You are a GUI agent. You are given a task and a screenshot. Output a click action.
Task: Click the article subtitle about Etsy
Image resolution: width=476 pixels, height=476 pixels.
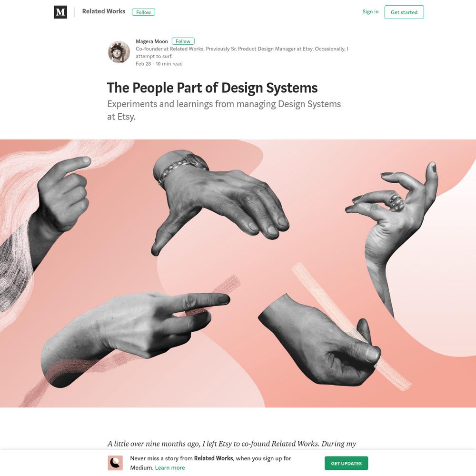[224, 110]
